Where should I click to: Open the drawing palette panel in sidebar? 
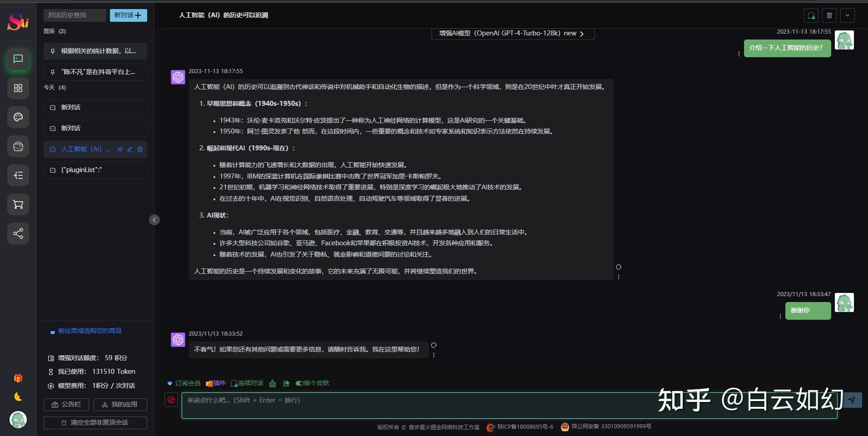pos(18,117)
